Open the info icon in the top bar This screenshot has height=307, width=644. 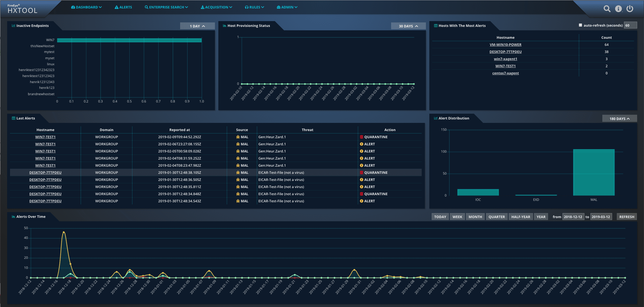coord(619,8)
